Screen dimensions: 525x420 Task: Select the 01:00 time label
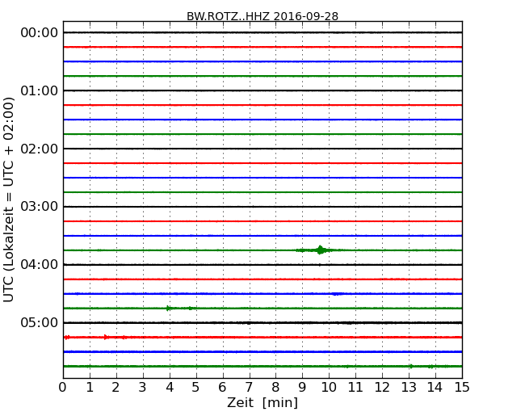pos(40,90)
